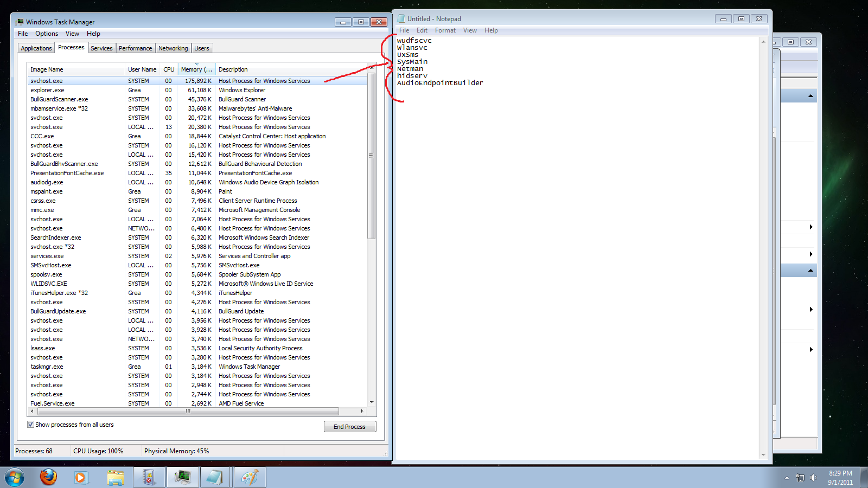Toggle Show processes from all users

(30, 425)
